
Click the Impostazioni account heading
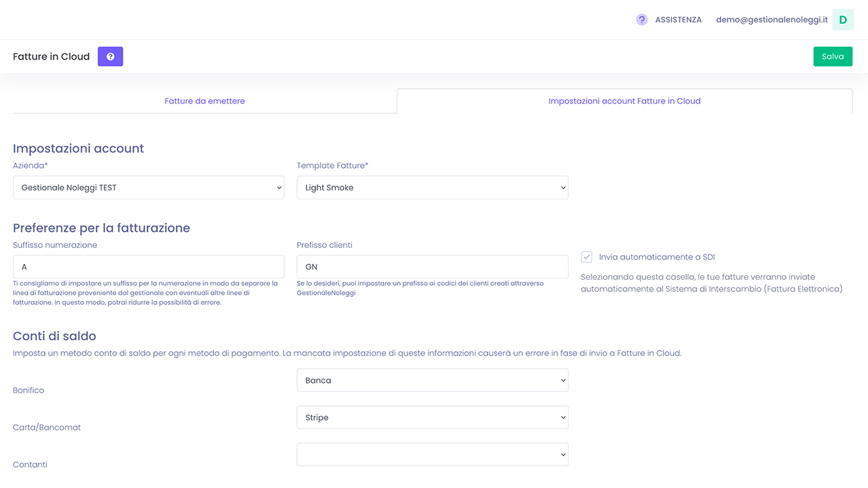point(79,148)
